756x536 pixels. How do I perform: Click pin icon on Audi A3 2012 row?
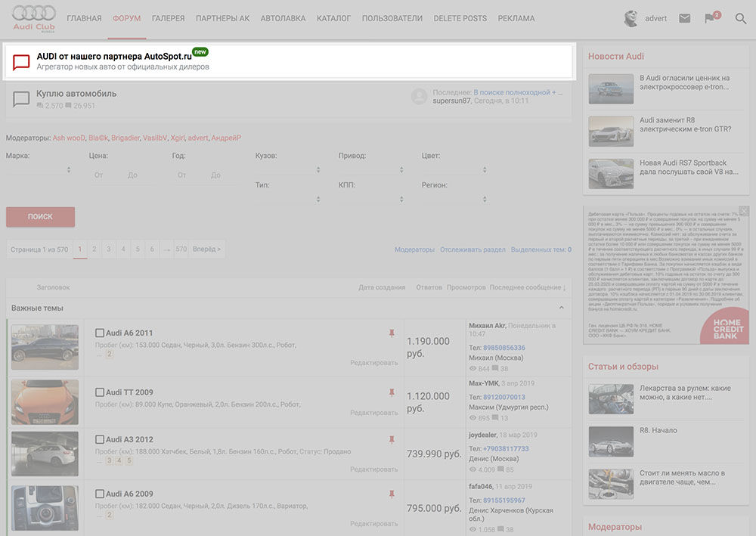[392, 439]
